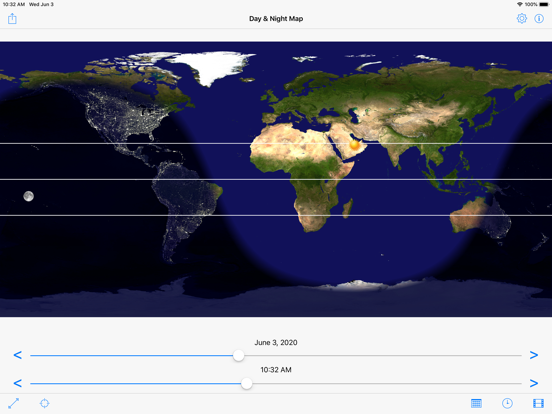Open the calendar grid icon
This screenshot has height=414, width=552.
pyautogui.click(x=476, y=403)
